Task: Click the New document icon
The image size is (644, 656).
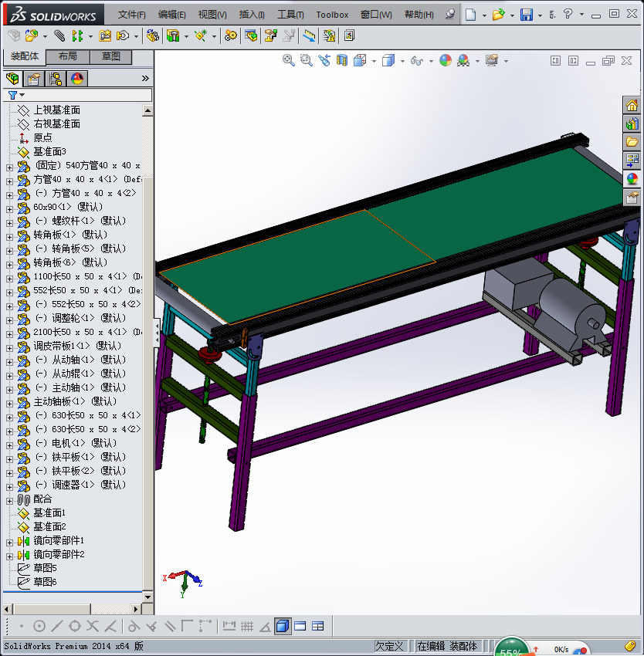Action: 471,15
